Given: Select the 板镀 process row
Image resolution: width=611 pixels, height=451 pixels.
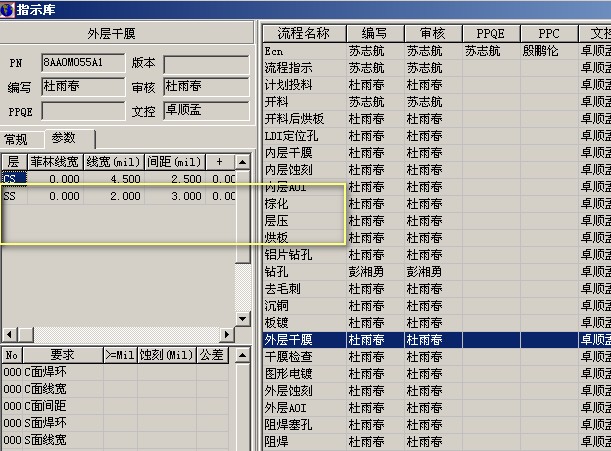Looking at the screenshot, I should click(x=437, y=323).
